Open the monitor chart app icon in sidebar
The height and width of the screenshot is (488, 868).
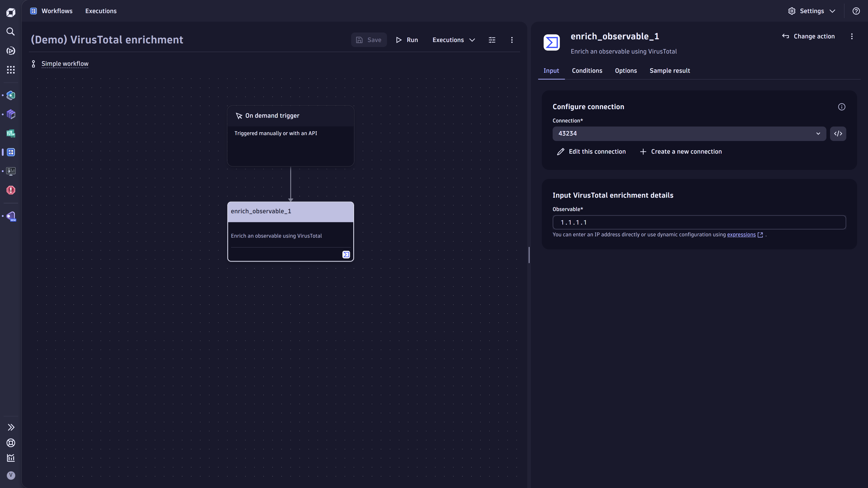click(x=11, y=171)
